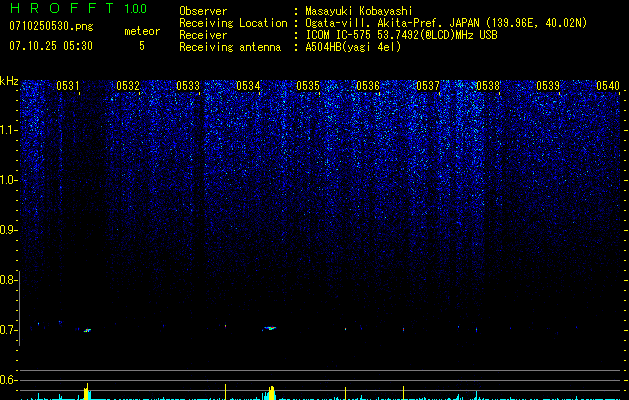
Task: Click the 0539 time marker
Action: (548, 86)
